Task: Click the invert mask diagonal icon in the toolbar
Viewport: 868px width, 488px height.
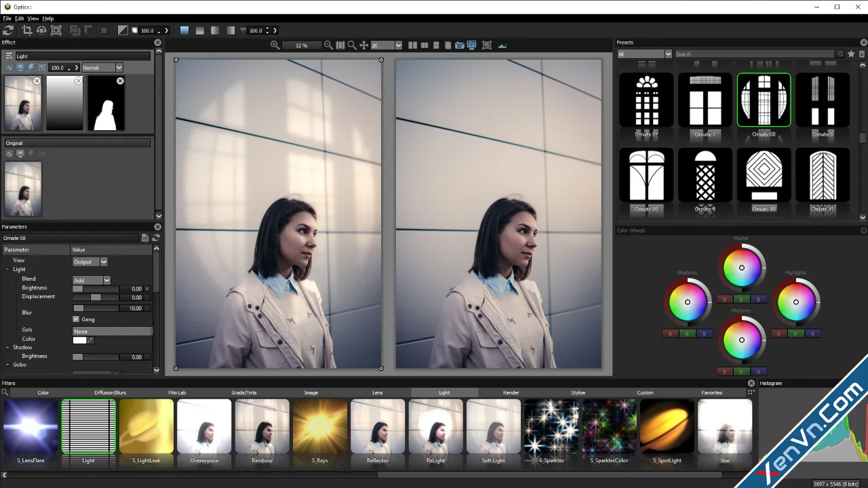Action: pyautogui.click(x=123, y=30)
